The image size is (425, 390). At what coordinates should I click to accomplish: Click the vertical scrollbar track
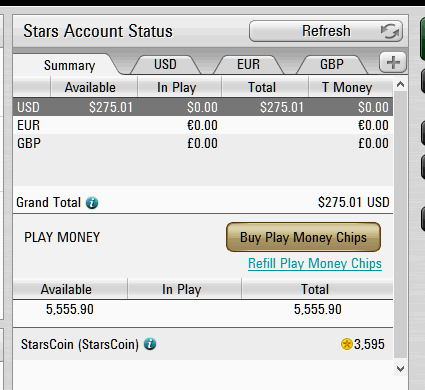[x=401, y=227]
